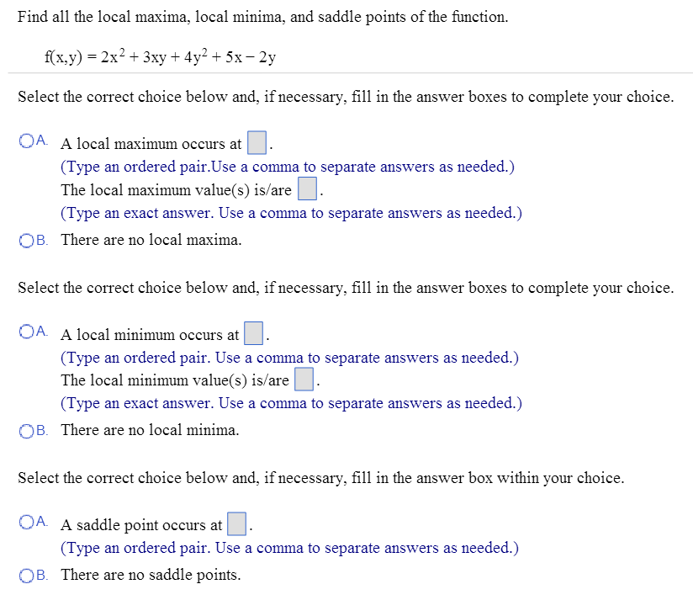The image size is (693, 616).
Task: Focus the local minimum value(s) answer box
Action: (x=304, y=380)
